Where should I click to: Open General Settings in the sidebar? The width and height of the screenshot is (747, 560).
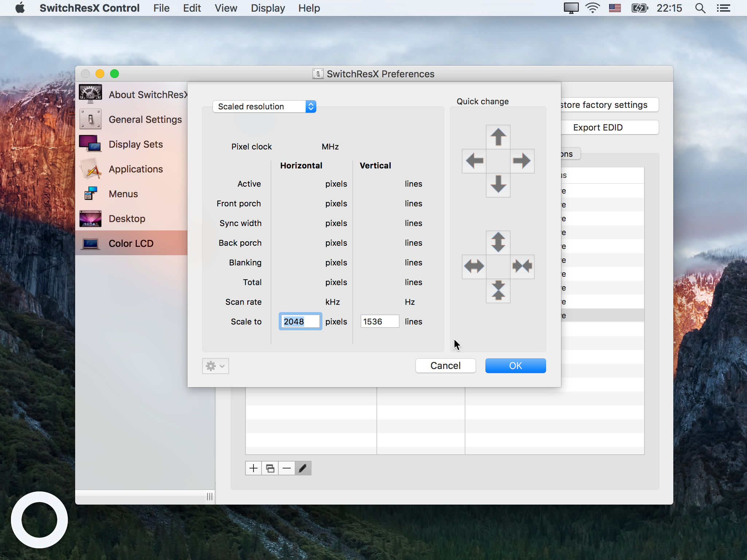coord(132,120)
